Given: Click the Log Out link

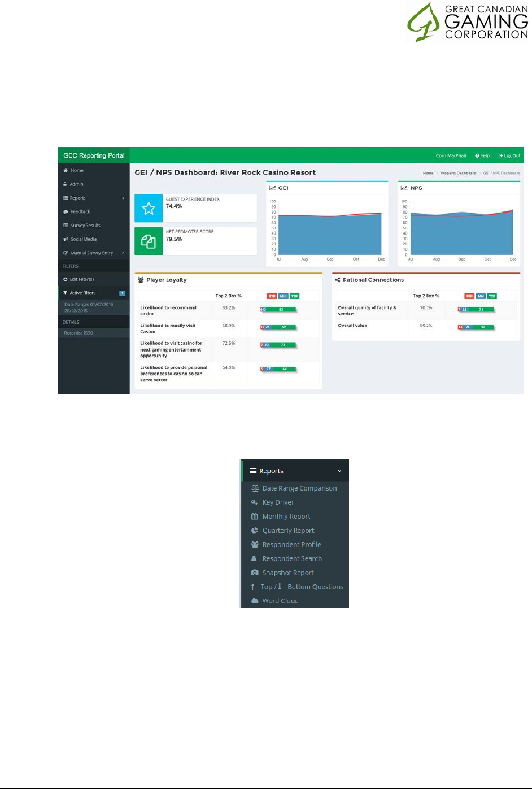Looking at the screenshot, I should [509, 155].
